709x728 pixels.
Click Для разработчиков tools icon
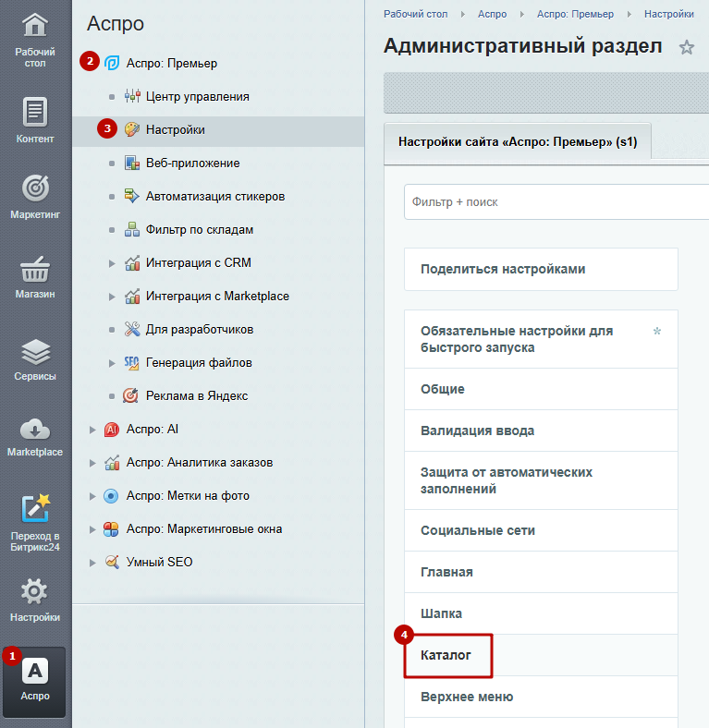132,329
